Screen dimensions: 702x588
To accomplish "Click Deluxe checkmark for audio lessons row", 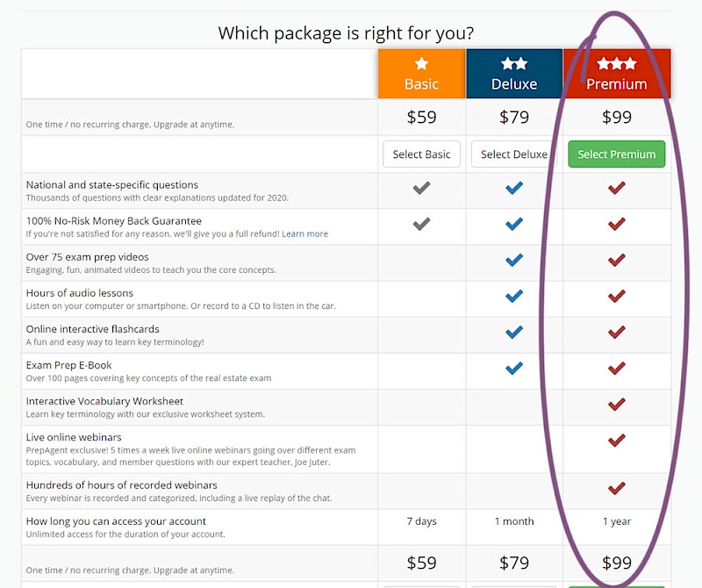I will point(514,296).
